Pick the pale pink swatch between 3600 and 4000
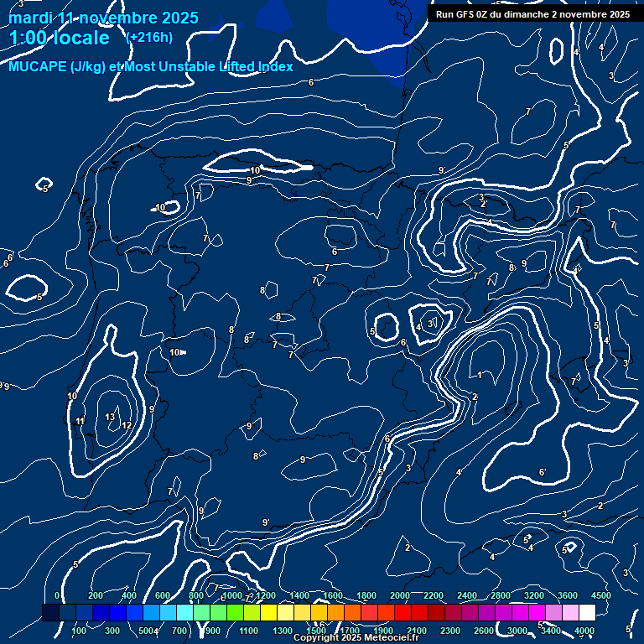Screen dimensions: 644x644 [x=570, y=612]
